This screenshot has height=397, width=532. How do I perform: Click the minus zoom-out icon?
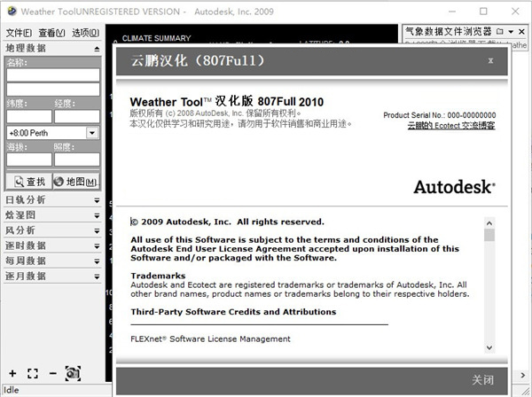52,373
